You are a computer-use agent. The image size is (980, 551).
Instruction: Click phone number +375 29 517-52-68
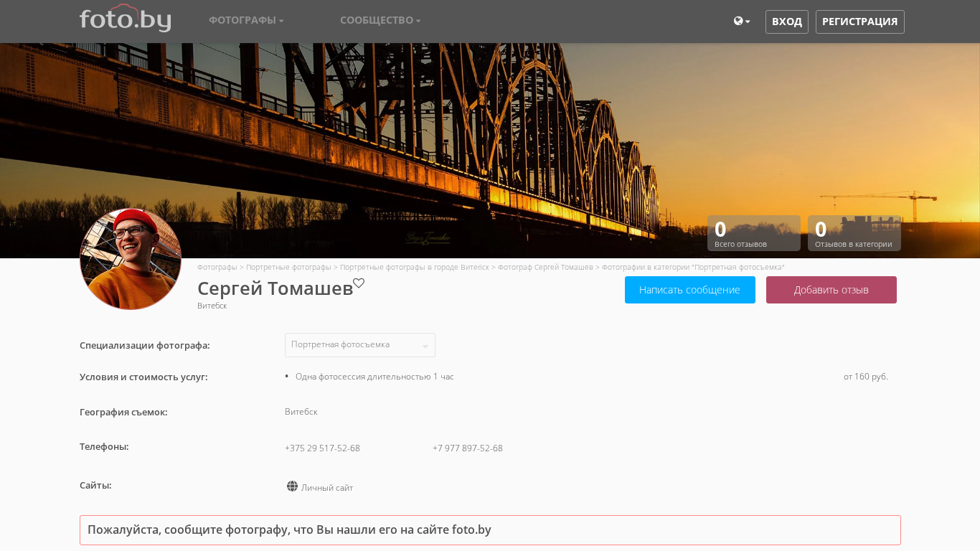[322, 448]
